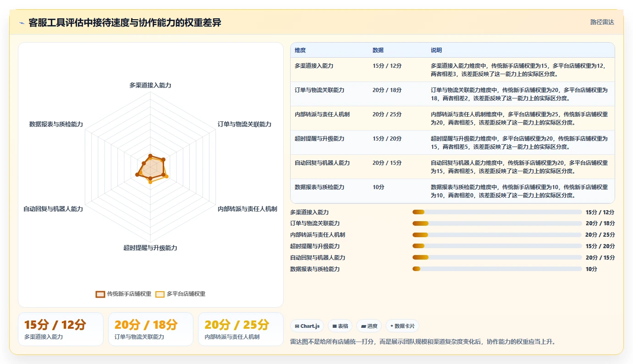Viewport: 633px width, 364px height.
Task: Click the 进度 chip
Action: (x=369, y=326)
